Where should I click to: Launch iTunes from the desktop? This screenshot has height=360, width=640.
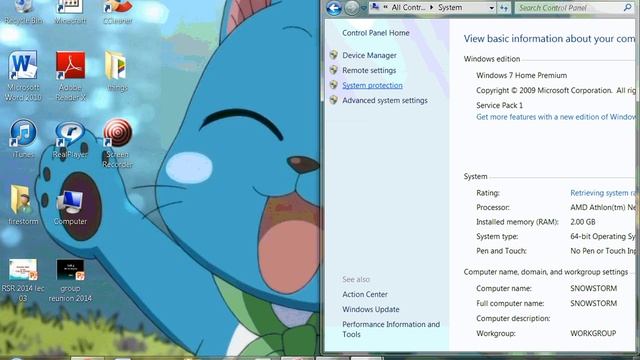click(x=23, y=138)
